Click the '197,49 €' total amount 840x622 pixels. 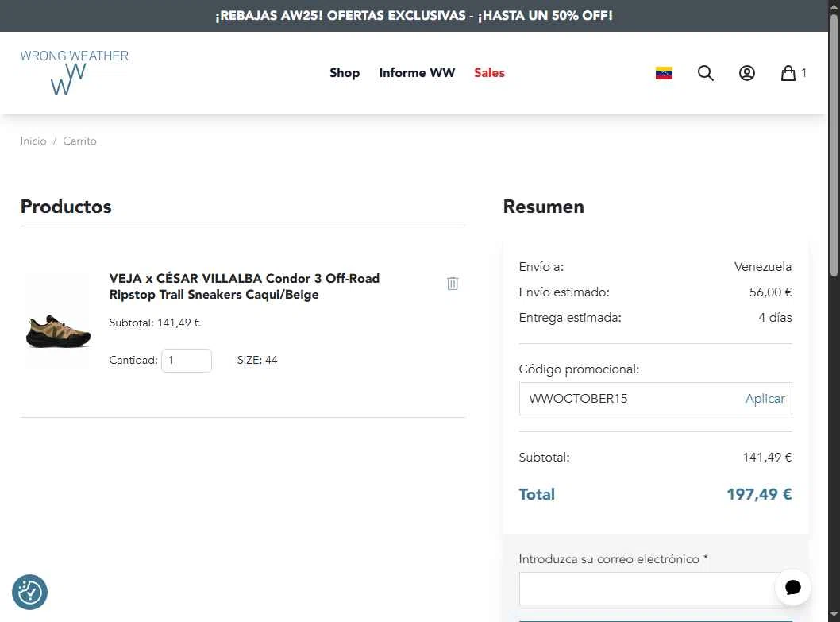tap(759, 494)
